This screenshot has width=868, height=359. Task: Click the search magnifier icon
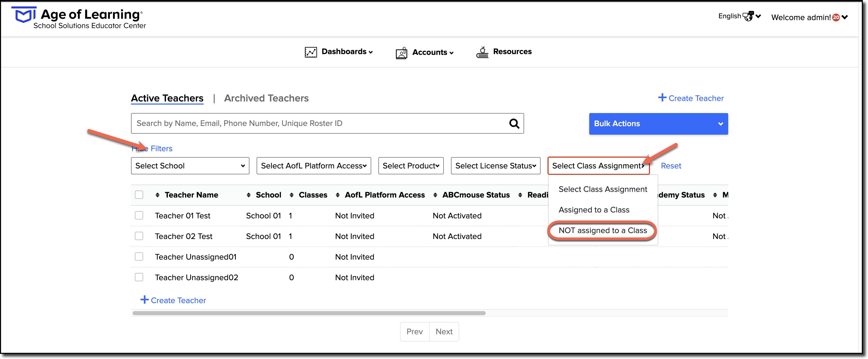514,124
